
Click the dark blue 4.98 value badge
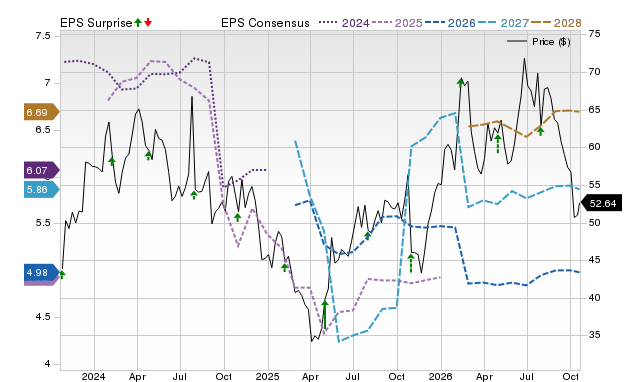[x=42, y=272]
